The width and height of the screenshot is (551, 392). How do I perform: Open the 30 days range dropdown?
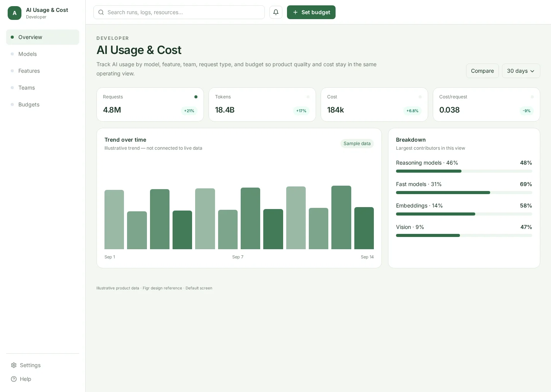pos(521,71)
